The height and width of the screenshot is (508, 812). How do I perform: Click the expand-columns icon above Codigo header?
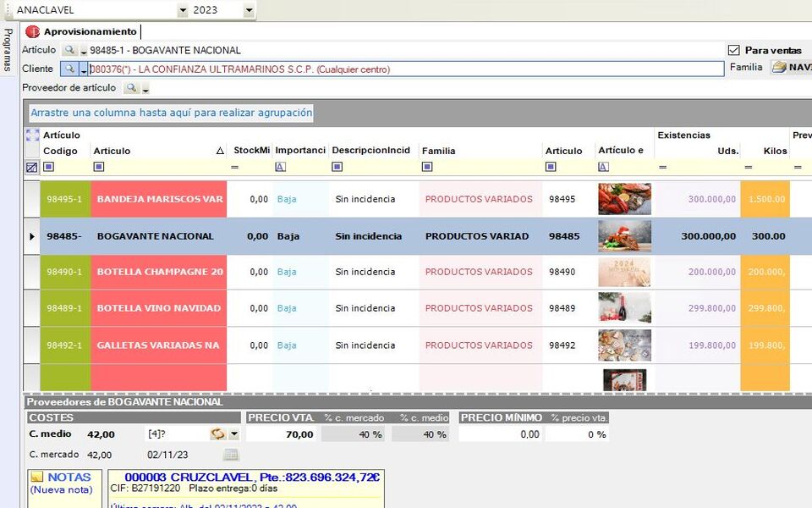(32, 135)
